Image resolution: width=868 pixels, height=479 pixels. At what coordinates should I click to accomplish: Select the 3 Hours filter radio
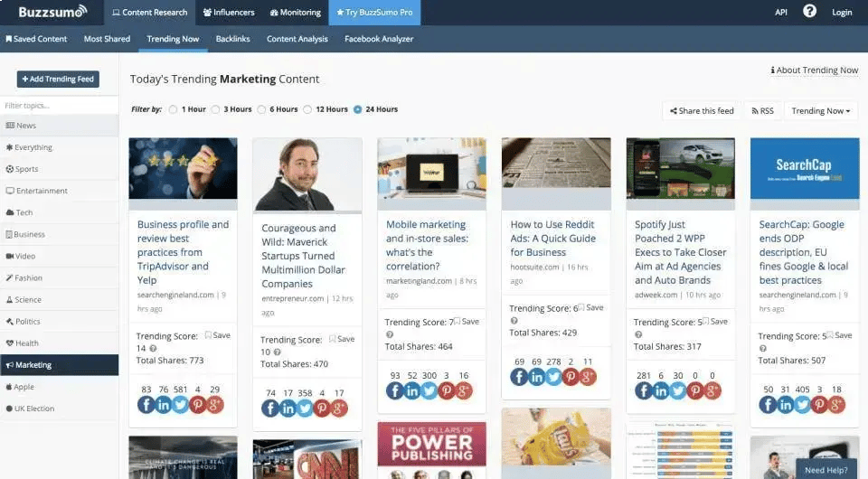coord(215,109)
